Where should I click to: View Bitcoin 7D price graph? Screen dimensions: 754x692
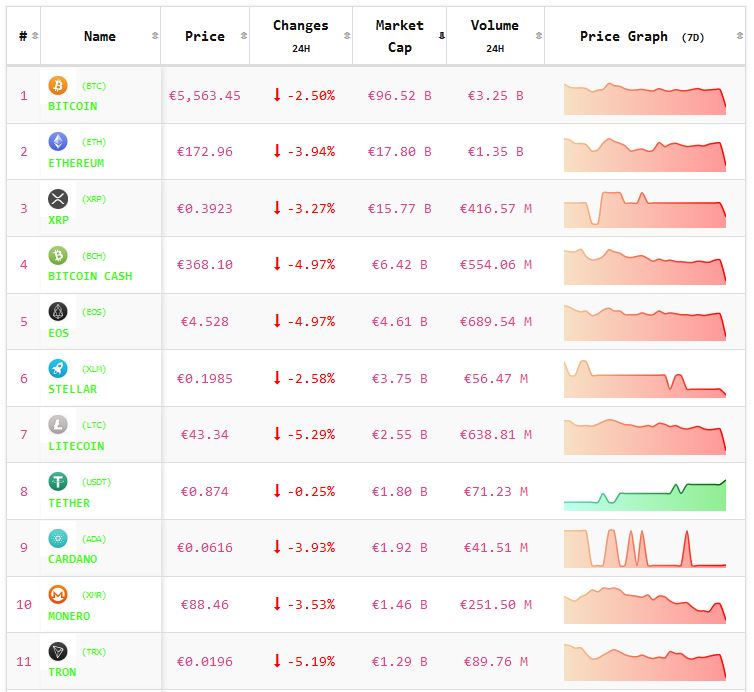coord(645,98)
